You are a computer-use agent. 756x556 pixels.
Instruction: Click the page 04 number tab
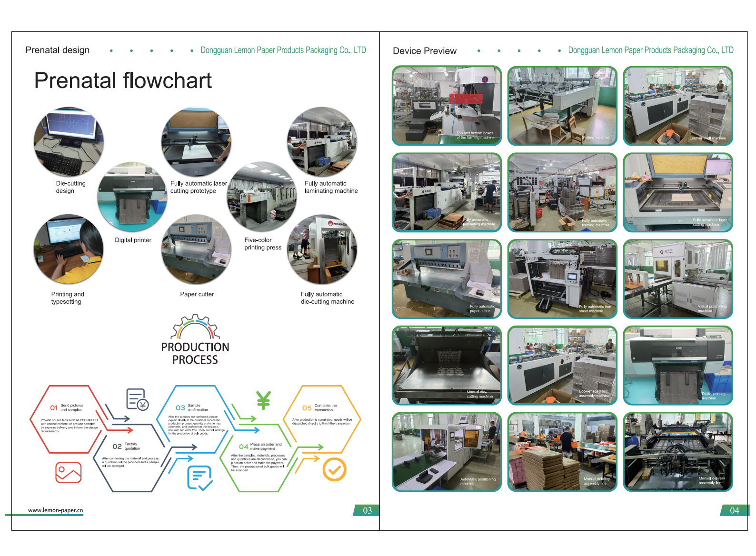pyautogui.click(x=734, y=510)
